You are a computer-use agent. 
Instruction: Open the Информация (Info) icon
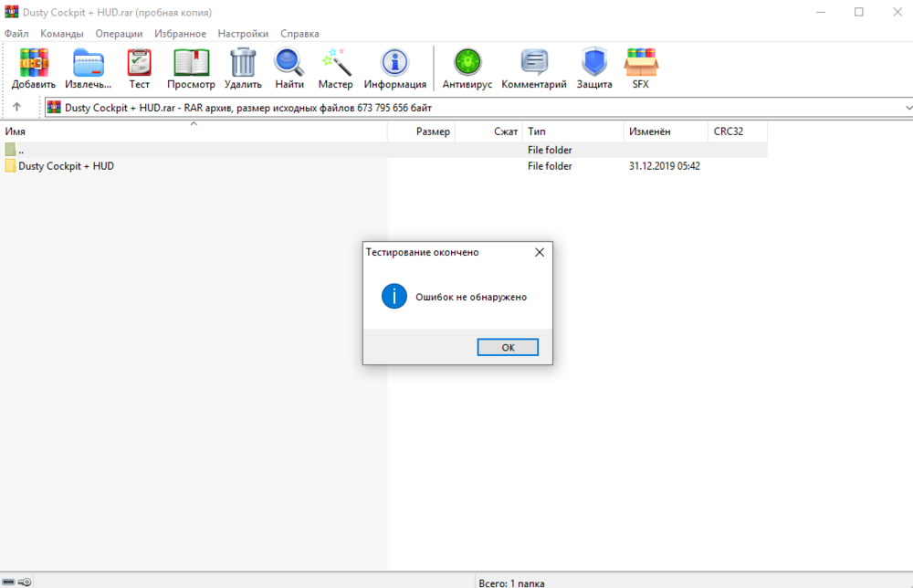(394, 62)
